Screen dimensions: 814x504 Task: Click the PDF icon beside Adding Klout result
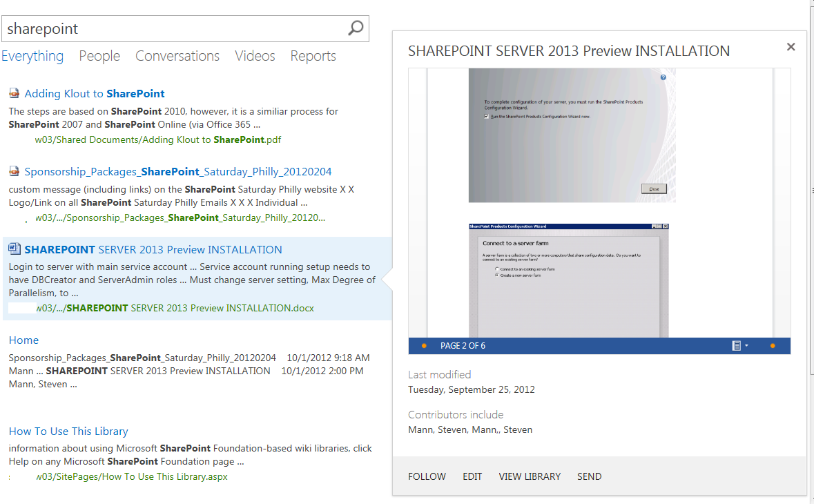[x=13, y=92]
